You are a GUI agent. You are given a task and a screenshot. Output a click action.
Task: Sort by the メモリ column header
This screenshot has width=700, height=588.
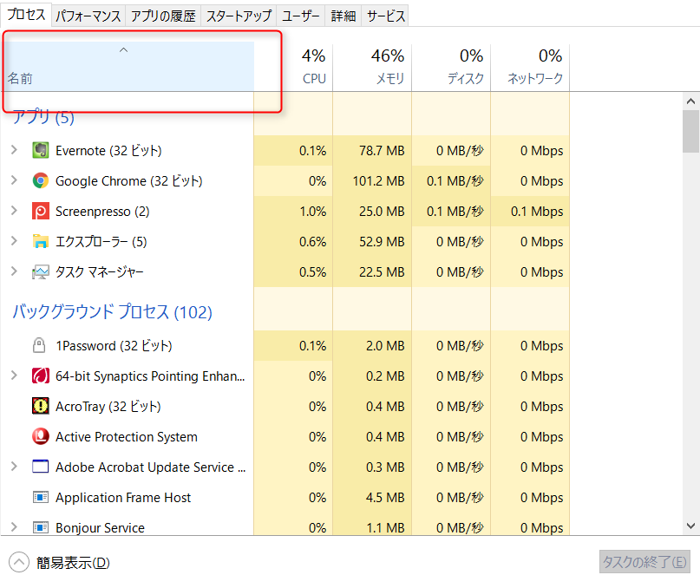371,67
